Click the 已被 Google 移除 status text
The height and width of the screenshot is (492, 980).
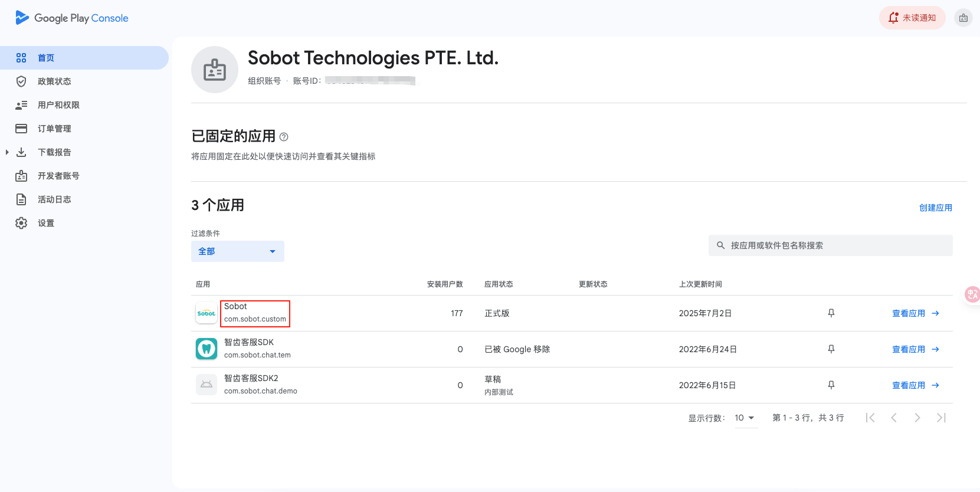[x=517, y=349]
